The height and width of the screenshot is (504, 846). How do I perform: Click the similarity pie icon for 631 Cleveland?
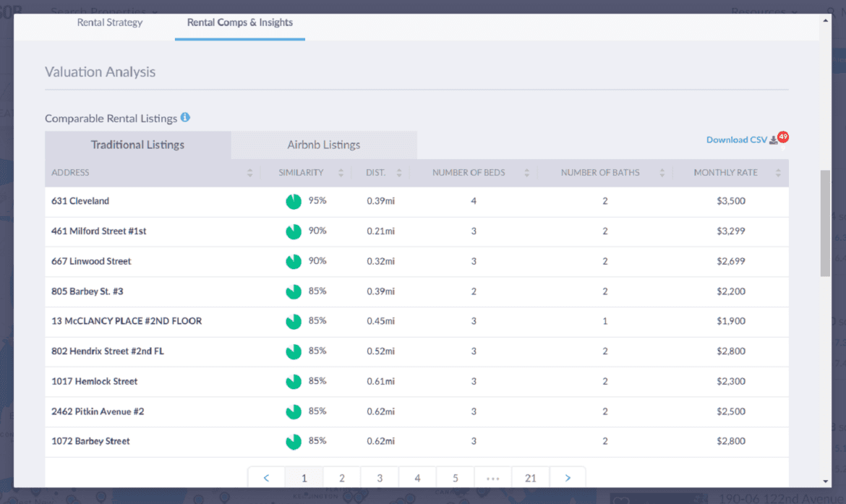coord(293,202)
